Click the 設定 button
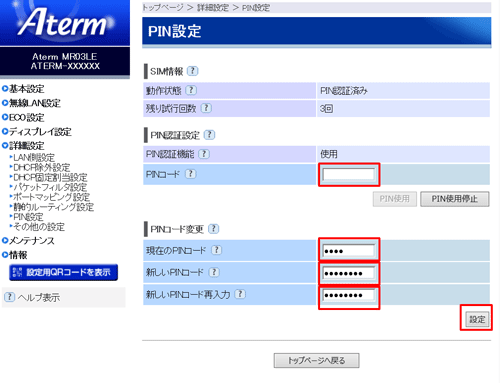The height and width of the screenshot is (383, 500). (477, 319)
